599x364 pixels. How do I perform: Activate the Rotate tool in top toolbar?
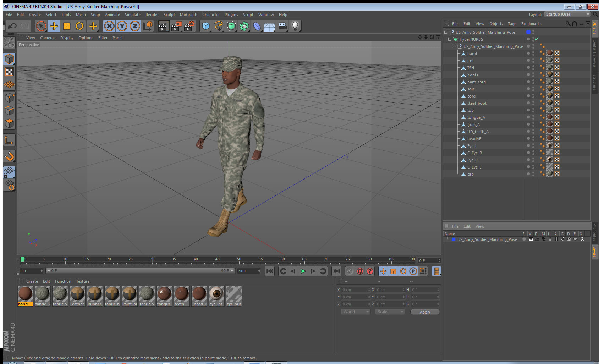(x=79, y=26)
